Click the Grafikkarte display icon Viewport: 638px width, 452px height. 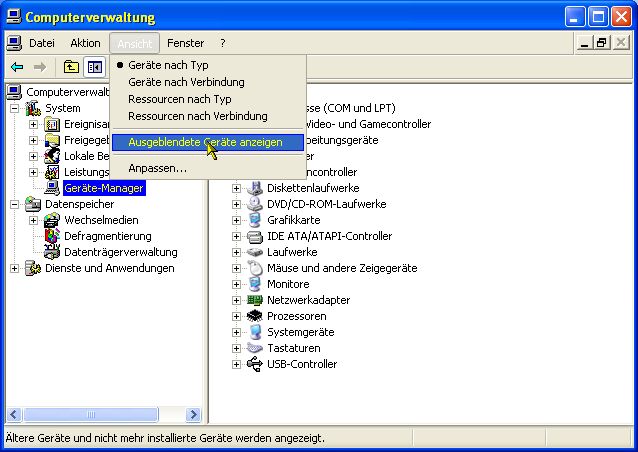point(255,220)
